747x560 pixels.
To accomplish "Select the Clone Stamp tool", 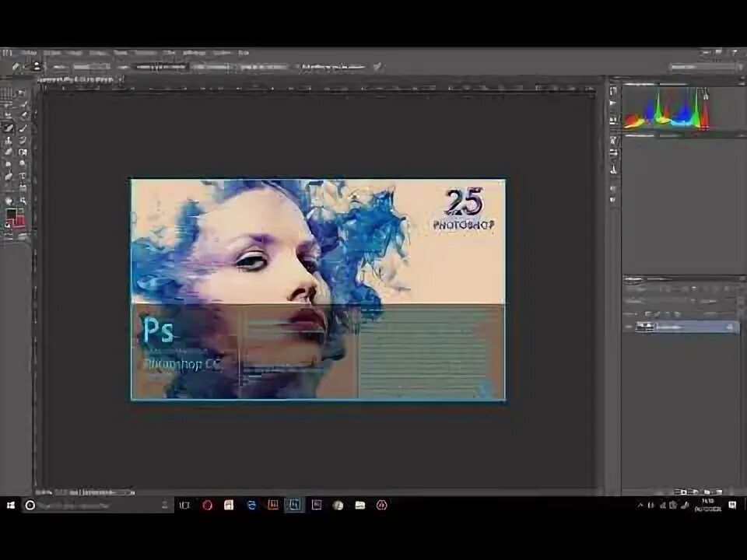I will pos(8,139).
